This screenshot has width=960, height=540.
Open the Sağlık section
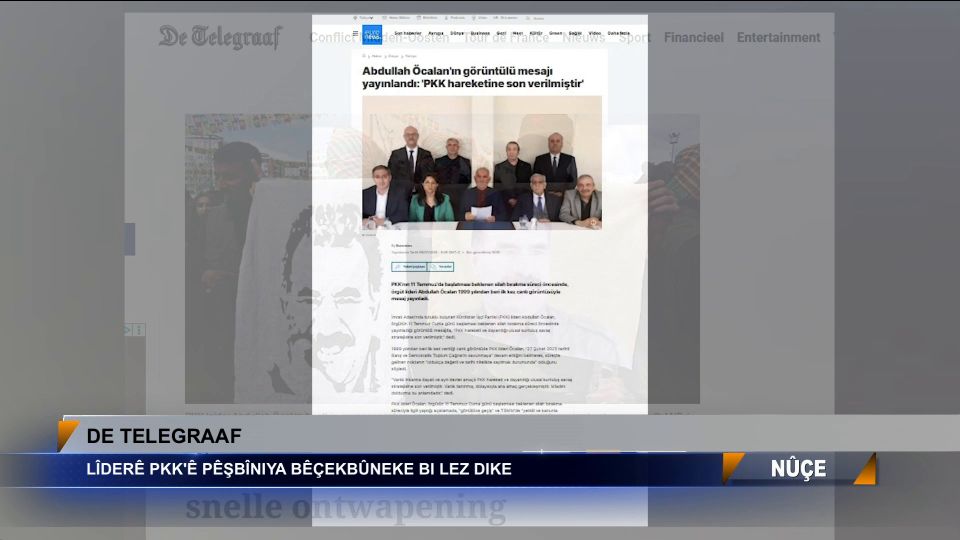point(576,33)
